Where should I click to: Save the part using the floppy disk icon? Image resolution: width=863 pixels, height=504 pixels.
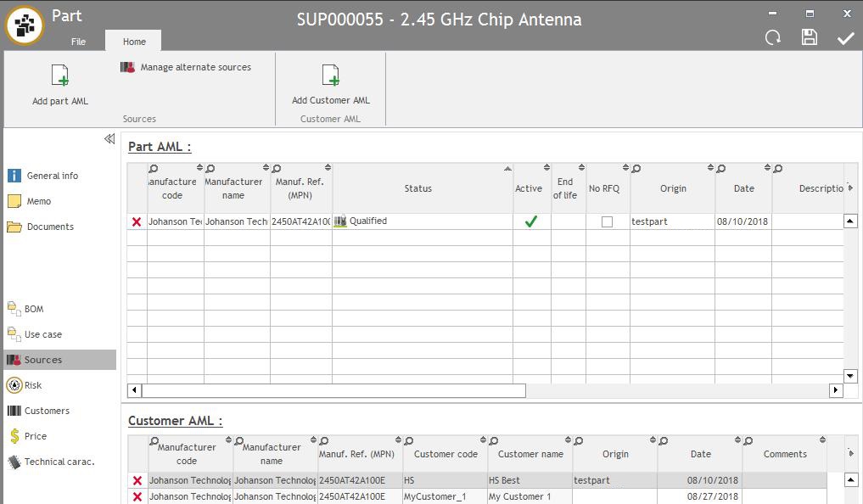click(x=810, y=37)
